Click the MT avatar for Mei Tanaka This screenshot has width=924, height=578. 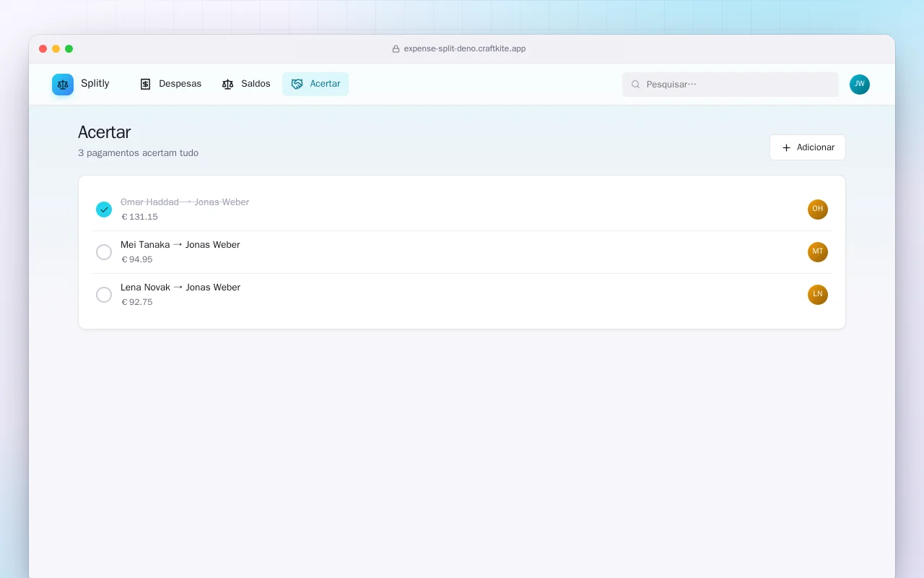point(818,252)
